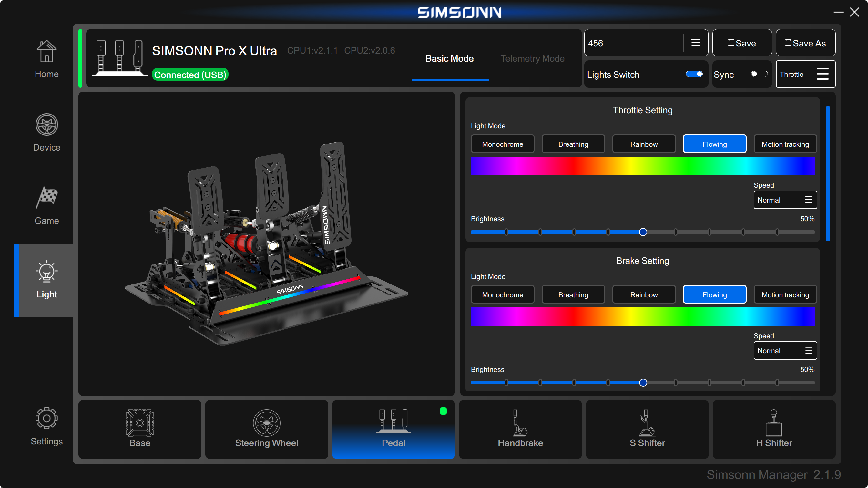Click the Simsonn Manager 2.1.9 version text

[774, 474]
